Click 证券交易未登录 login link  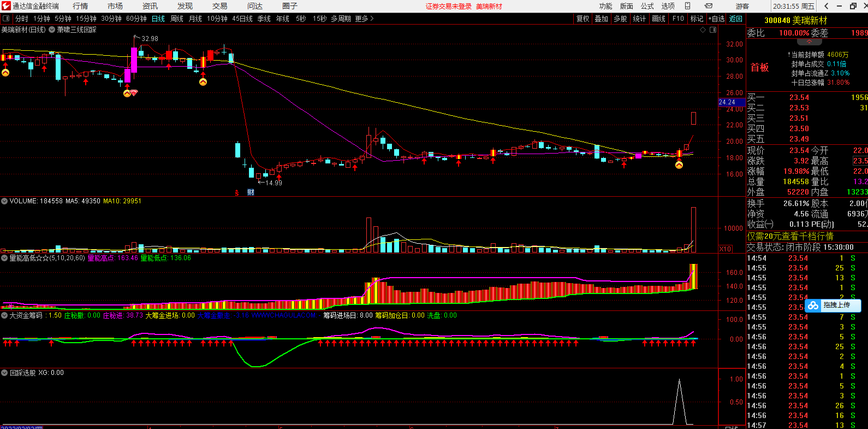point(449,6)
